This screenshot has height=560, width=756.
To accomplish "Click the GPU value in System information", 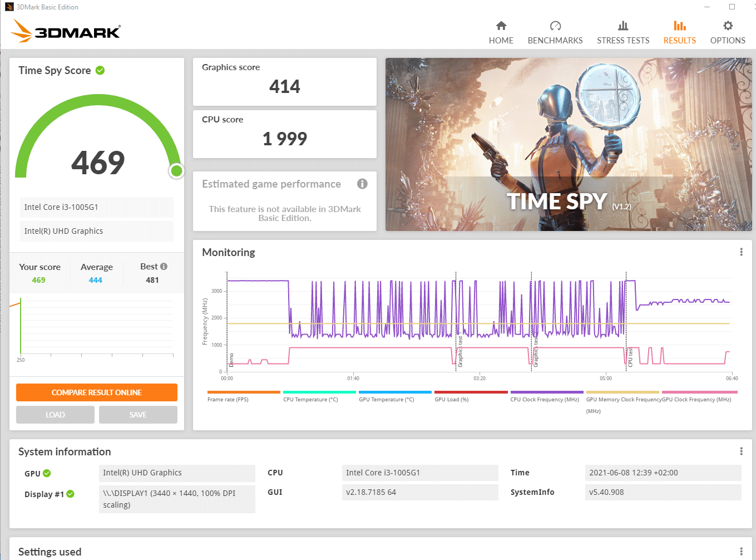I will [x=177, y=473].
